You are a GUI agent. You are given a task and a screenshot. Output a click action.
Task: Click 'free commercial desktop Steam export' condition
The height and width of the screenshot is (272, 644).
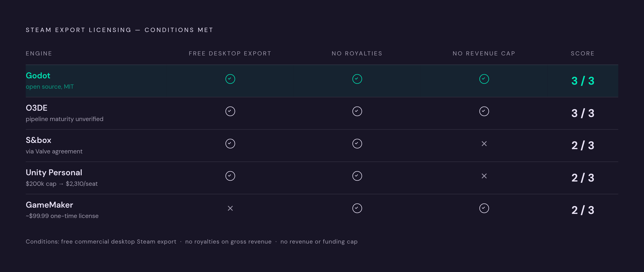coord(119,242)
